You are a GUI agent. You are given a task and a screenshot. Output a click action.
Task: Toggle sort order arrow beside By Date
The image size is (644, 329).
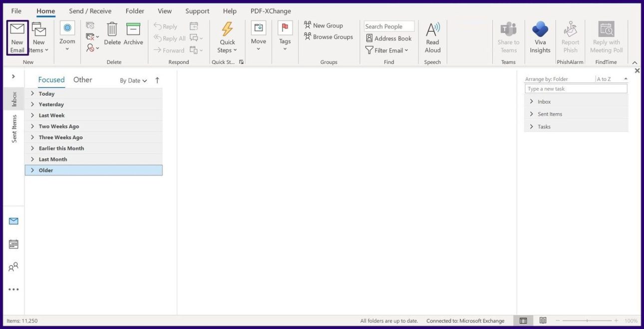point(157,80)
